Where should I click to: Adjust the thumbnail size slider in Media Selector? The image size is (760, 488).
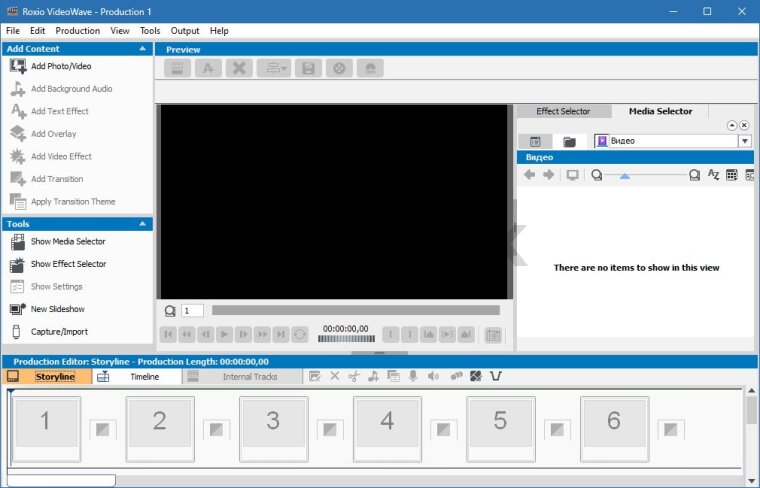tap(625, 175)
